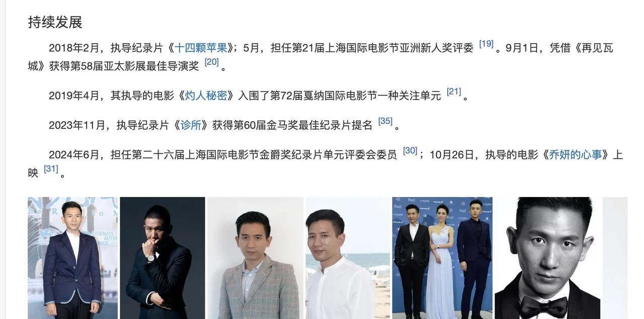The width and height of the screenshot is (644, 319).
Task: Jump to citation reference 21
Action: [454, 91]
